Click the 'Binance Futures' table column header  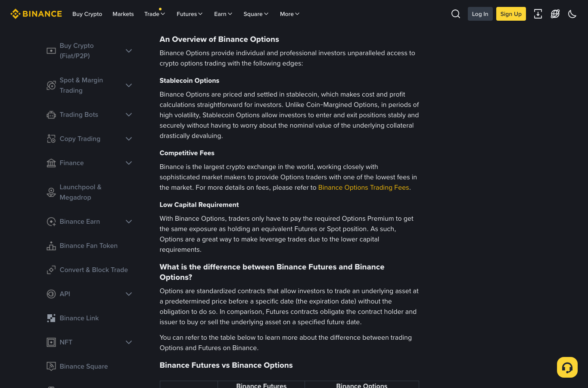coord(261,385)
